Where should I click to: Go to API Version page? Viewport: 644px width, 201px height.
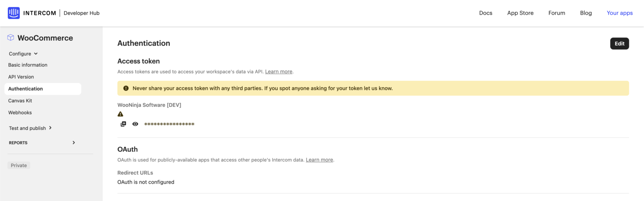pyautogui.click(x=21, y=77)
